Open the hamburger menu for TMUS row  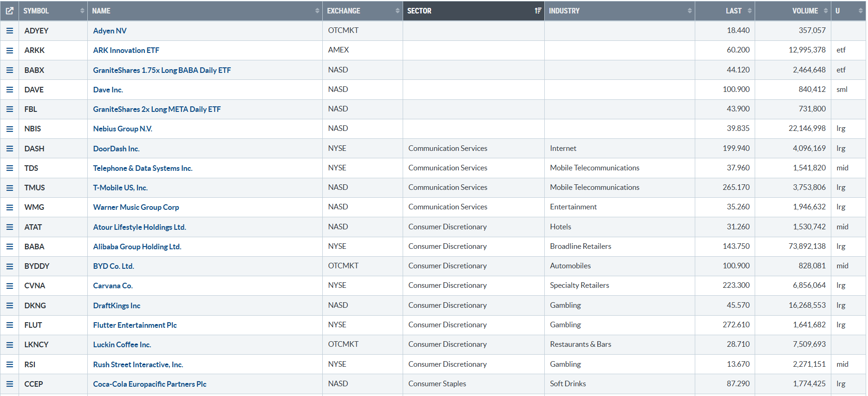click(9, 188)
